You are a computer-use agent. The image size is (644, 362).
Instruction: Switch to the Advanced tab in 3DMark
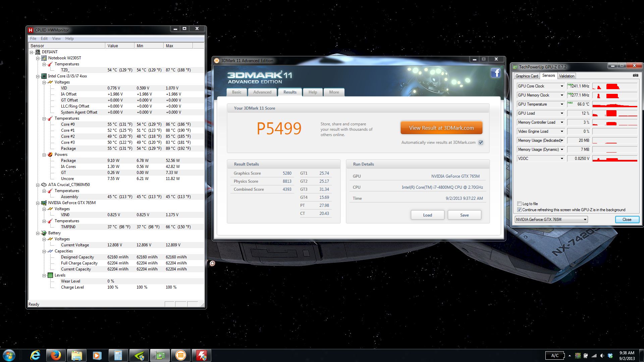click(262, 92)
